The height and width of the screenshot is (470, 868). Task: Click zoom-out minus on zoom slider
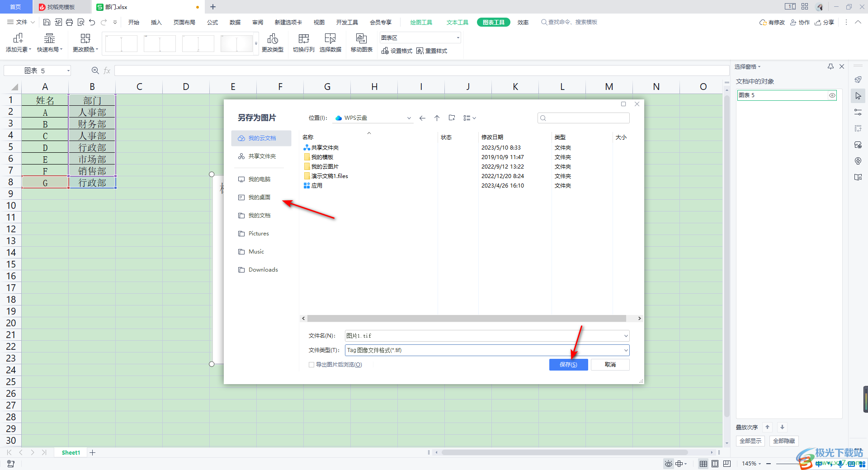click(x=769, y=464)
